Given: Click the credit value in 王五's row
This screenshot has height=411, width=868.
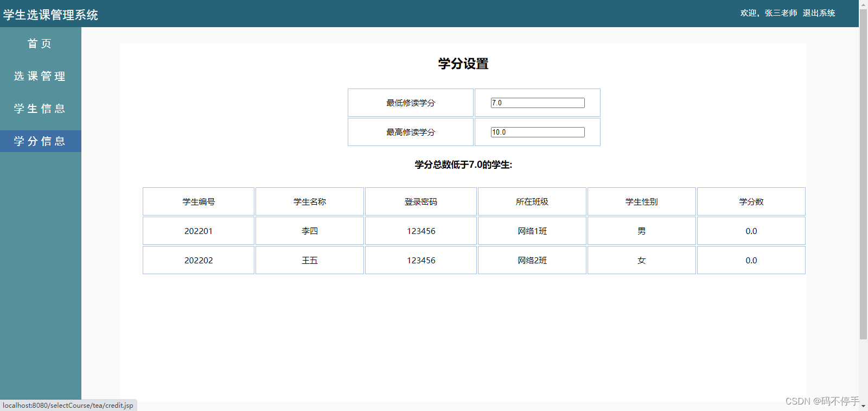Looking at the screenshot, I should (751, 260).
